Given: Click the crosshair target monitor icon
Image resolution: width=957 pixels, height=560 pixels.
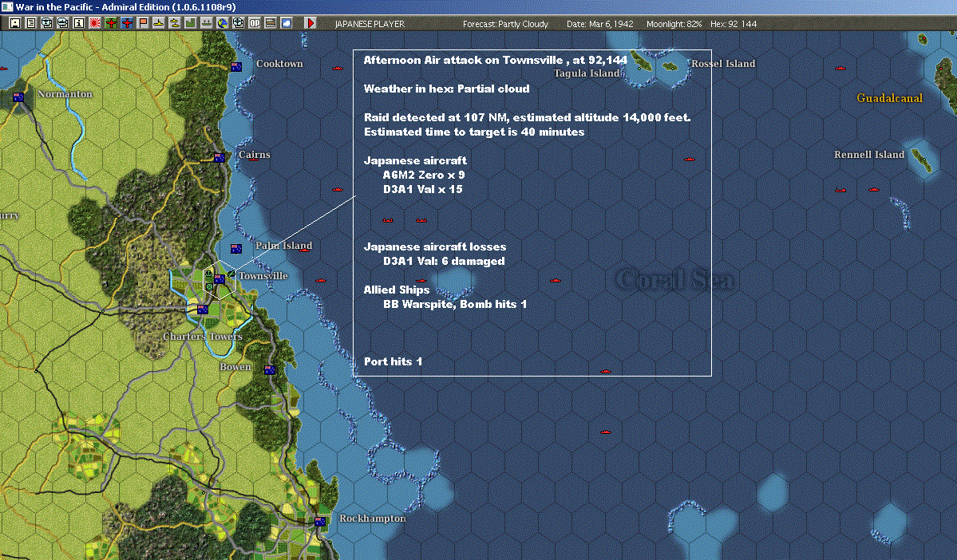Looking at the screenshot, I should pos(239,23).
